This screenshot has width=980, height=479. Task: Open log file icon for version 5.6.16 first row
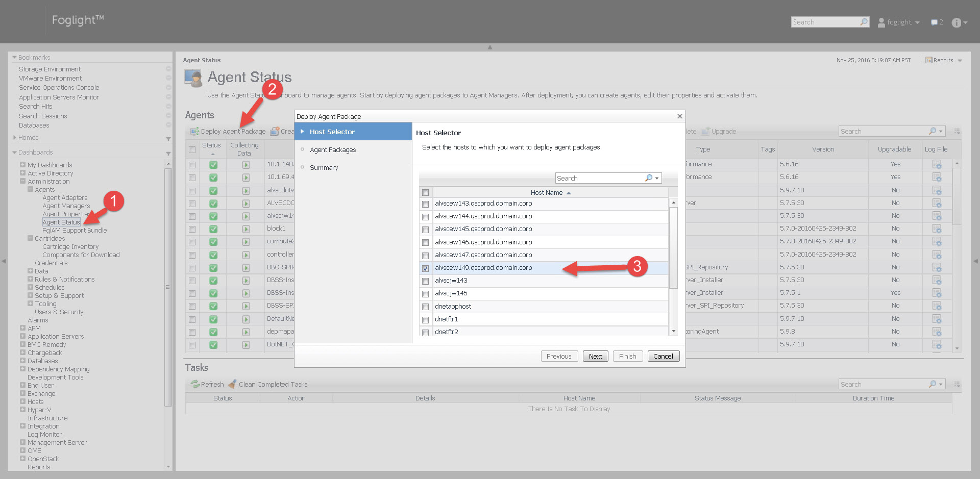tap(937, 164)
